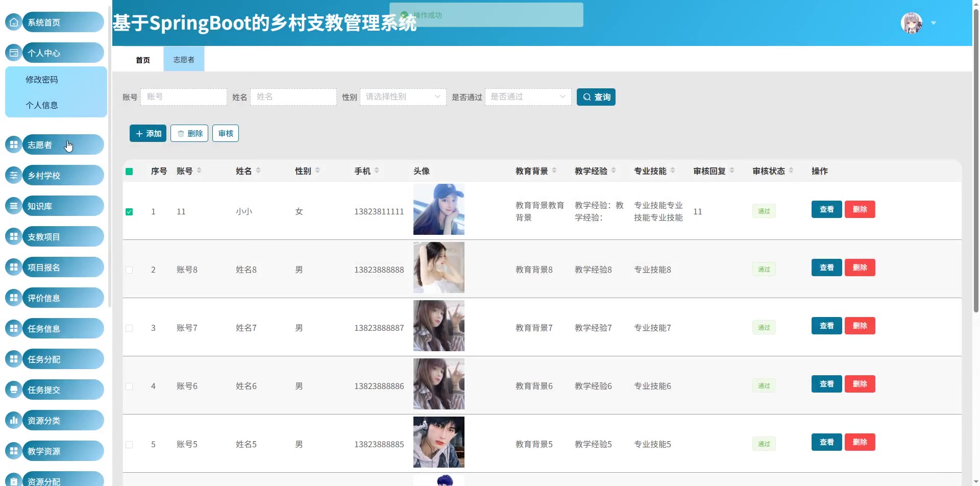Sort the table by 账号 column
The image size is (980, 486).
(199, 171)
